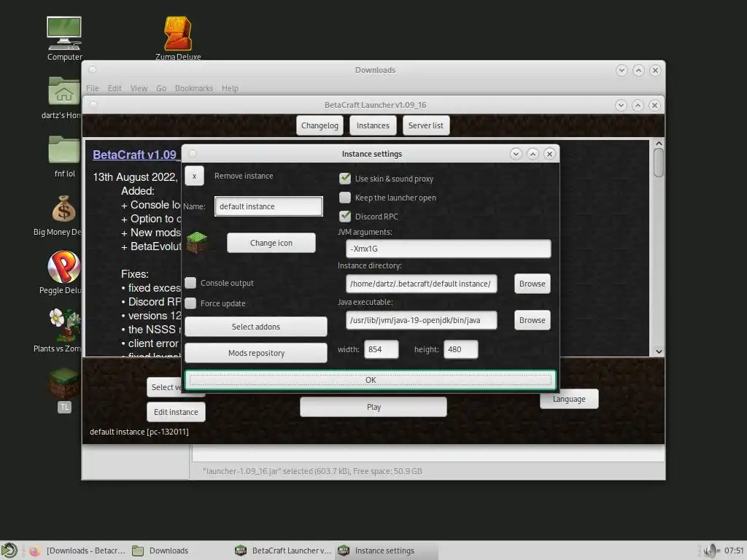Browse for the Java executable
Screen dimensions: 747x560
(532, 320)
